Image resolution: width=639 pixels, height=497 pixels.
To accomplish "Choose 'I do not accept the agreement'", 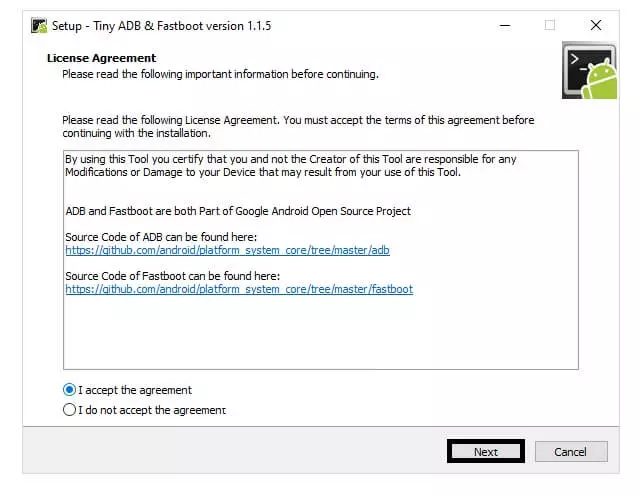I will coord(69,410).
